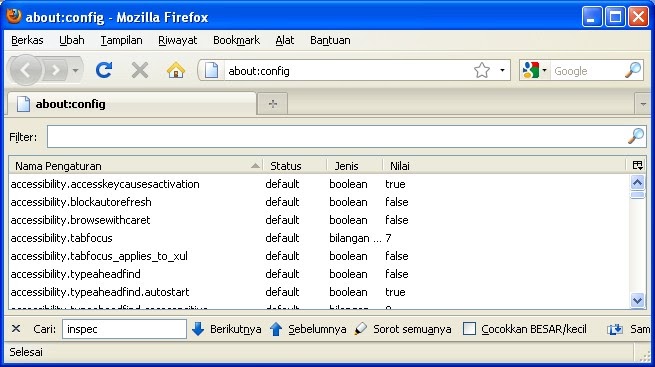Click the wrapped-search icon in the find bar
The width and height of the screenshot is (655, 367).
point(615,329)
